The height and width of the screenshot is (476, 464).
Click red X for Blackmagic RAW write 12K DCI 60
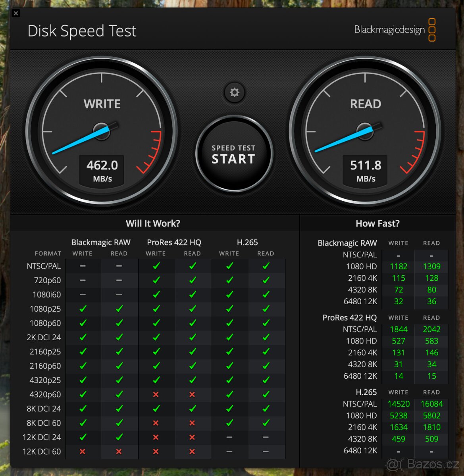83,451
